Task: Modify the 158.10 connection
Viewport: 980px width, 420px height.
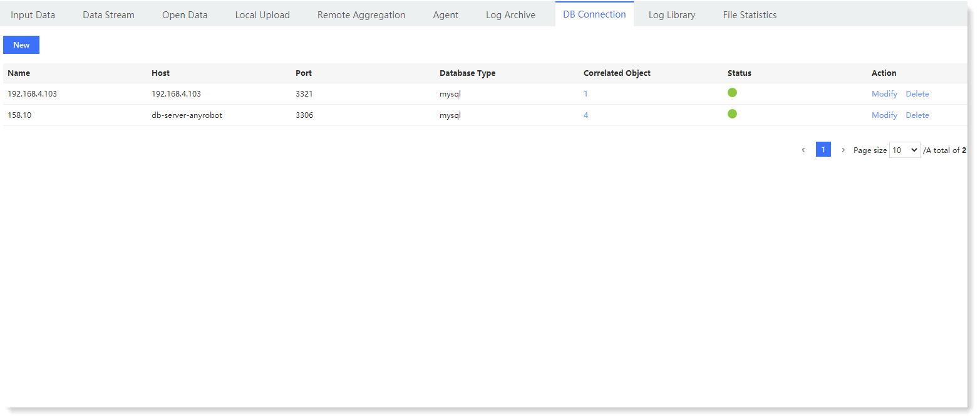Action: pos(884,115)
